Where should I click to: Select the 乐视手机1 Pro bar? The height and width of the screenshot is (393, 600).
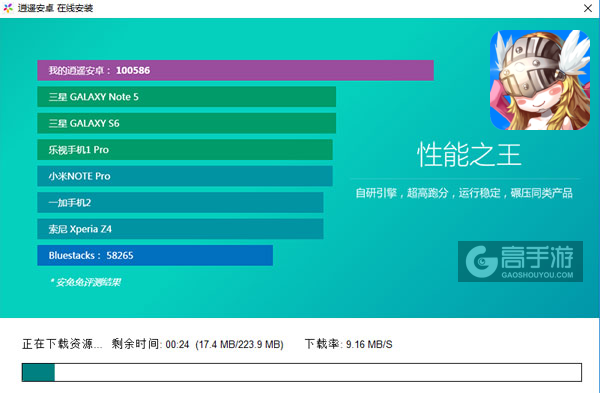(185, 150)
